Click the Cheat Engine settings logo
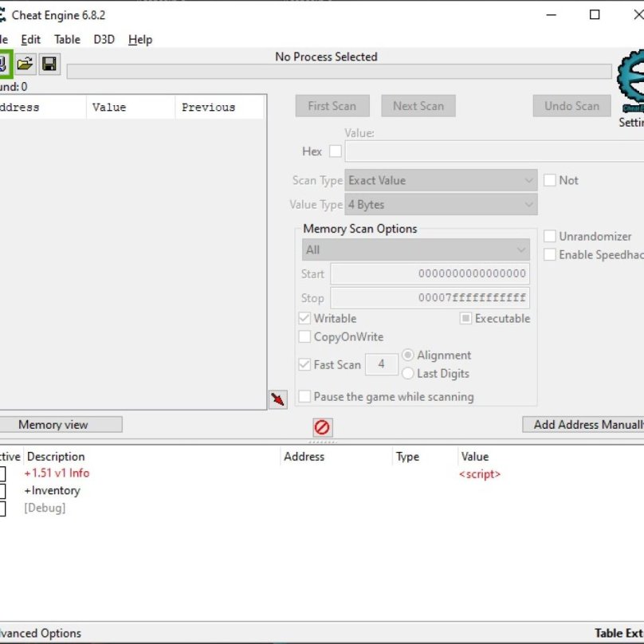This screenshot has height=644, width=644. pyautogui.click(x=633, y=83)
